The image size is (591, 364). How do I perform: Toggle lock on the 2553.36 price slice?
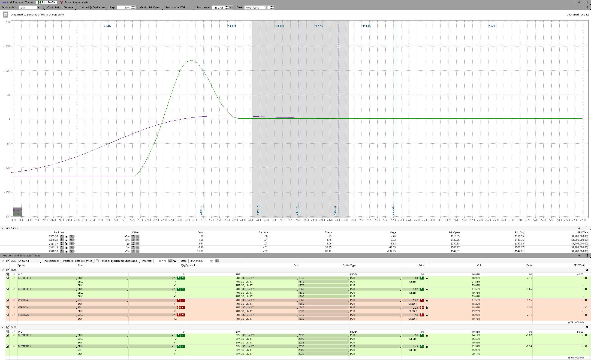[x=66, y=236]
